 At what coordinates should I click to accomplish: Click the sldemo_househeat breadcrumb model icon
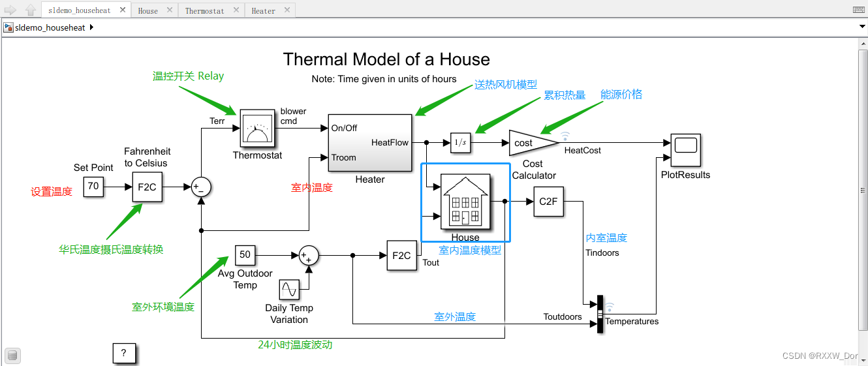(x=8, y=27)
